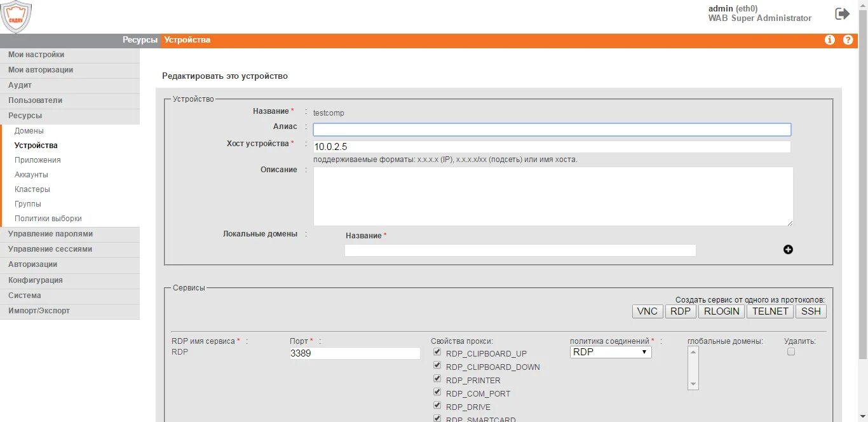Expand Импорт/Экспорт menu section
868x422 pixels.
(x=70, y=311)
